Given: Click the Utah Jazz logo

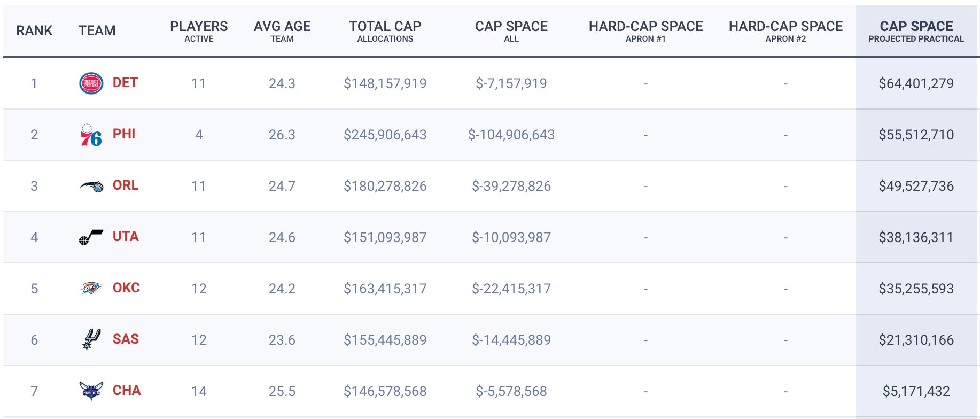Looking at the screenshot, I should pyautogui.click(x=91, y=237).
